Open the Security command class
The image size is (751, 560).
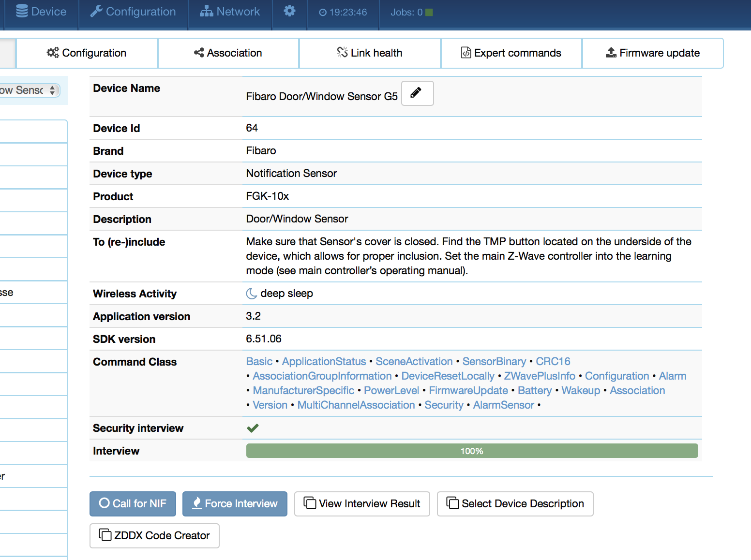(444, 405)
